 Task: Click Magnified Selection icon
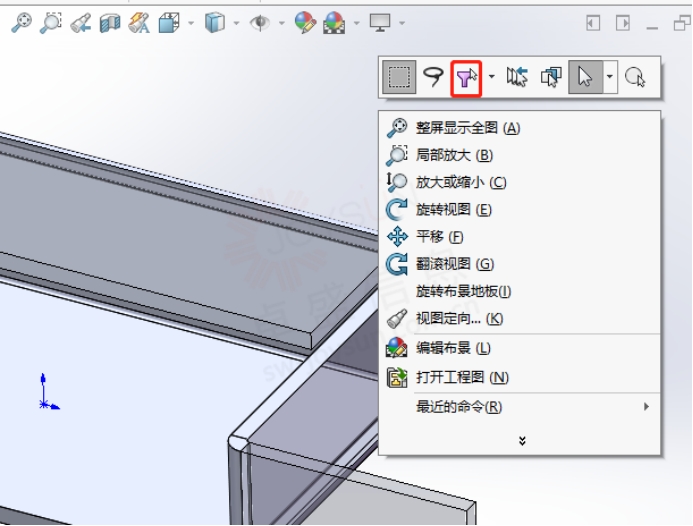635,77
